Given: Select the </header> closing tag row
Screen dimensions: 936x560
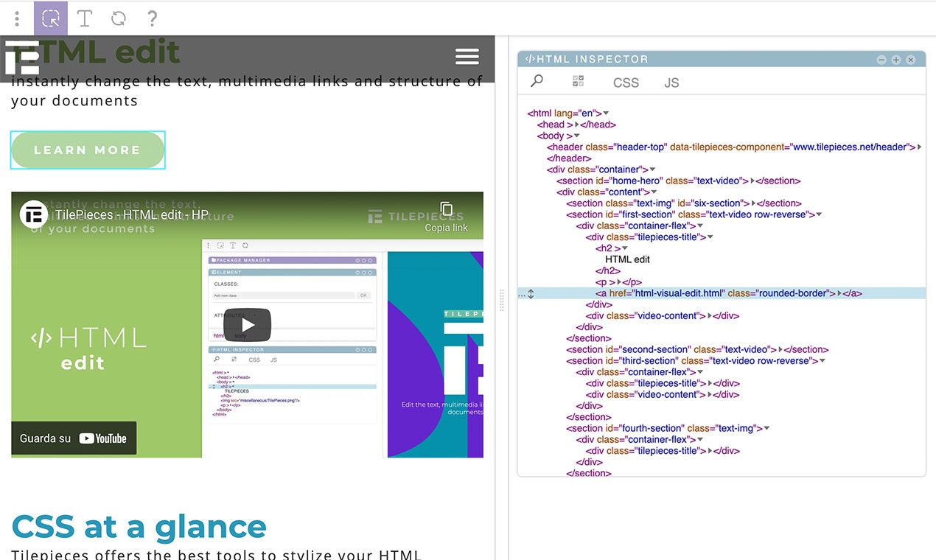Looking at the screenshot, I should click(569, 158).
